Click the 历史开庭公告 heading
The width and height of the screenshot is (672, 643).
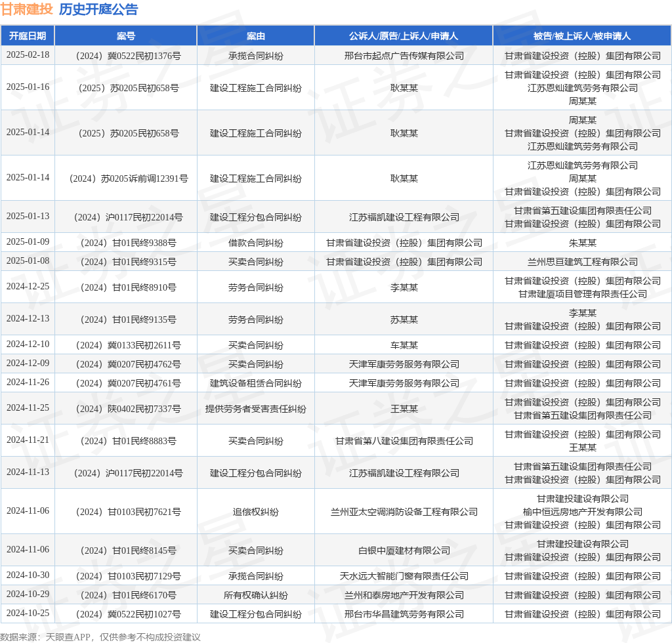tap(98, 9)
